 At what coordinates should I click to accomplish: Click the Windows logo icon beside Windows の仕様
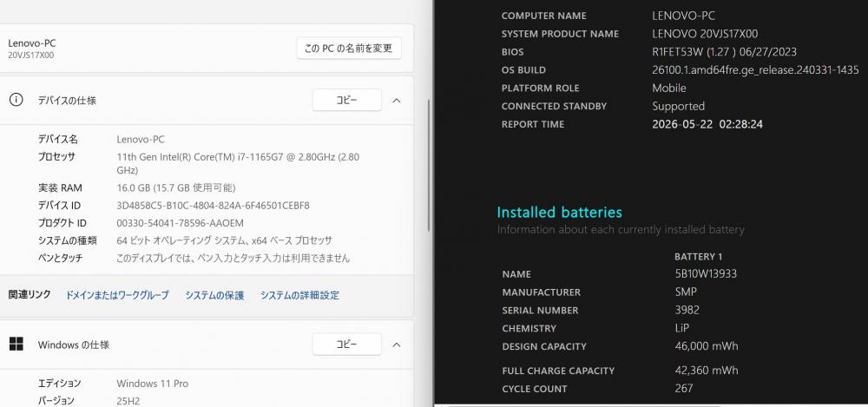[16, 345]
